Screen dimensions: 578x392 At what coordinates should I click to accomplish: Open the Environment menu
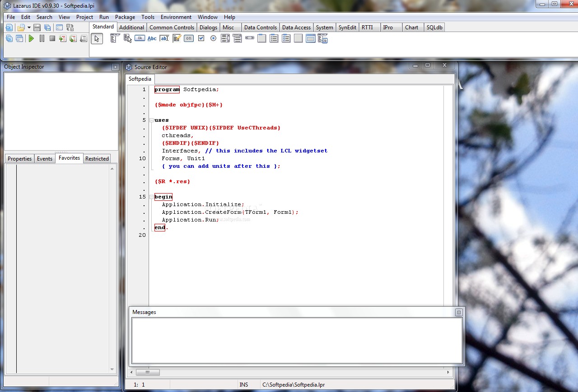pos(176,17)
